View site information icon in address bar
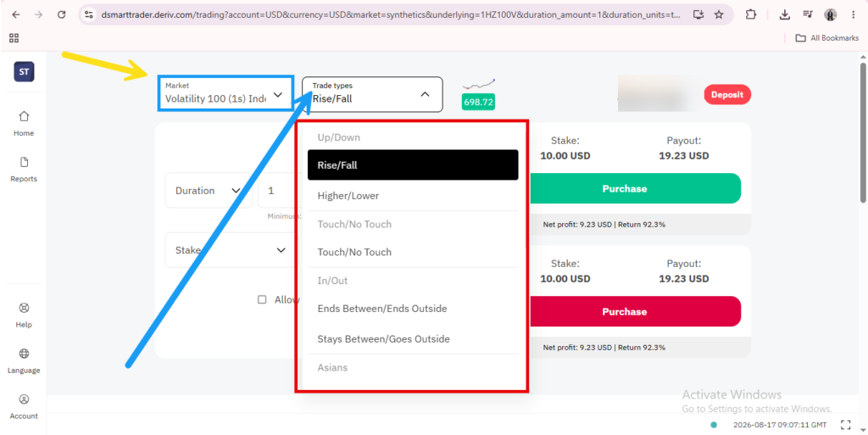This screenshot has height=435, width=868. pos(88,15)
